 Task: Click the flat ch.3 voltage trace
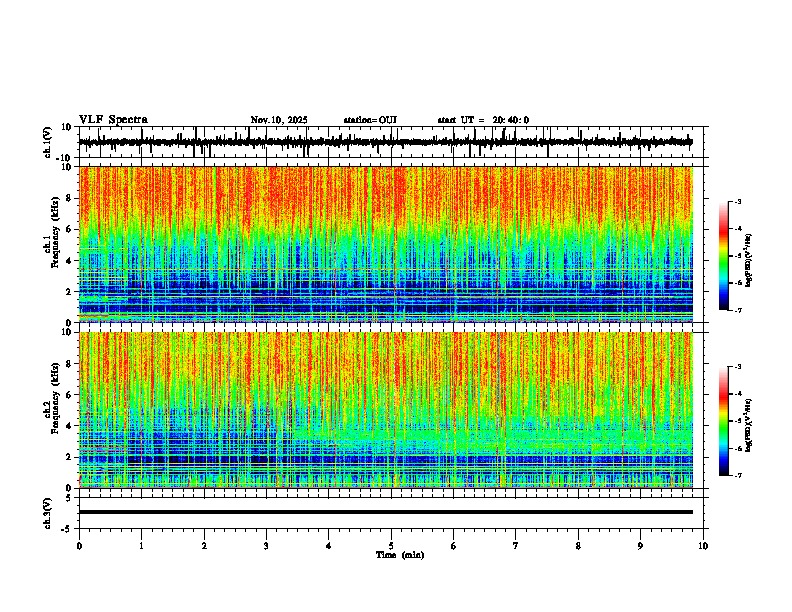tap(385, 512)
